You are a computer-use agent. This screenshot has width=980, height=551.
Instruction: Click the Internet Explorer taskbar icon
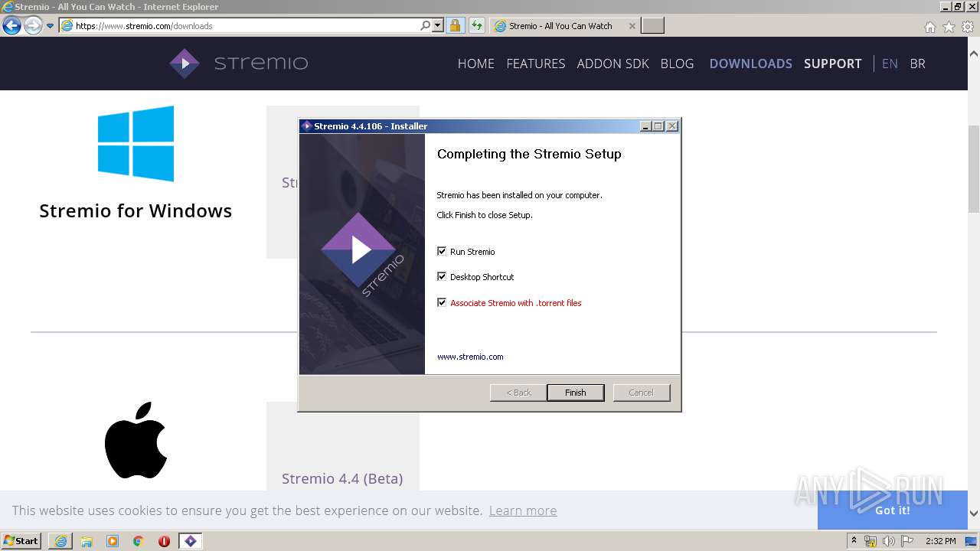[x=60, y=541]
